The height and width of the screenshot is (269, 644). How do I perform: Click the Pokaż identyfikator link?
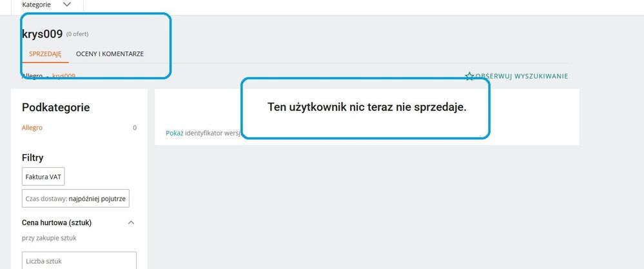point(174,134)
